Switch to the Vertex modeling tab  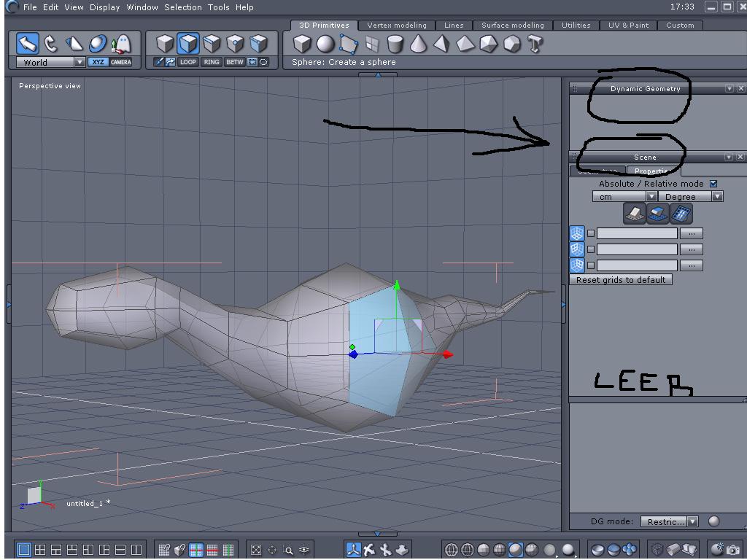(397, 25)
